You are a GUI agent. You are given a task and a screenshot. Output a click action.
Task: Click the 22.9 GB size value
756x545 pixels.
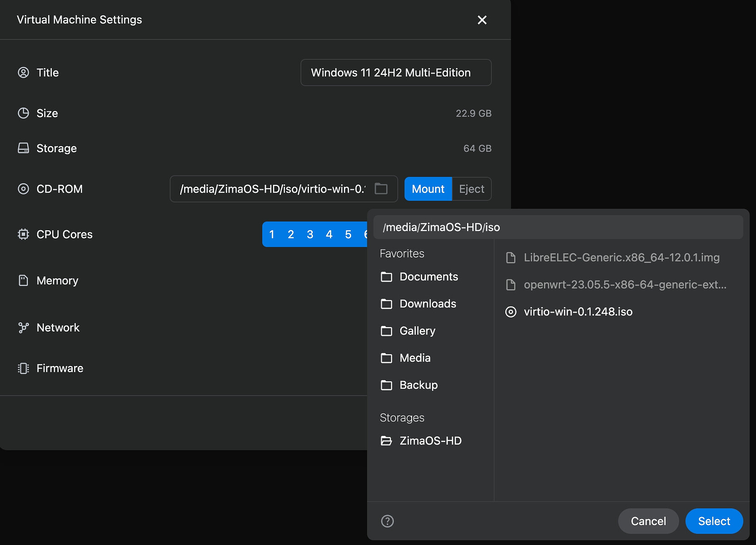(x=473, y=113)
